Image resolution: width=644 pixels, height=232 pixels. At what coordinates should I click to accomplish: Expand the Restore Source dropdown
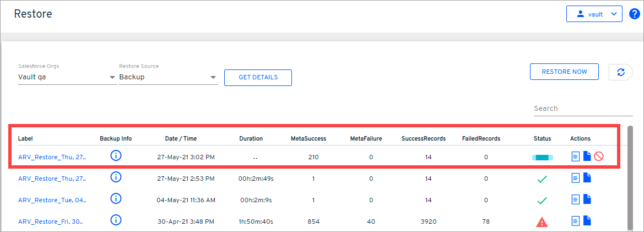coord(213,77)
